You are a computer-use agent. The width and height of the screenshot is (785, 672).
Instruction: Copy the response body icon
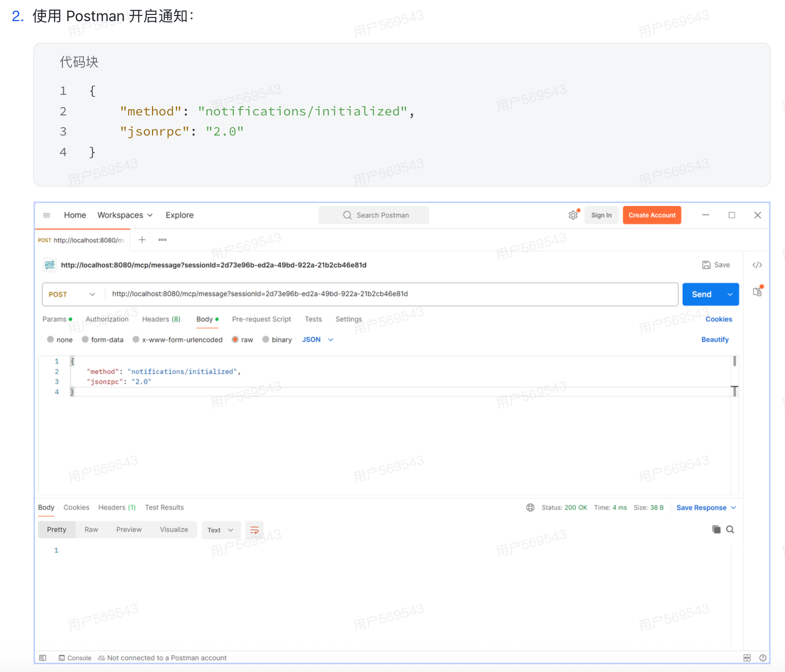click(716, 529)
